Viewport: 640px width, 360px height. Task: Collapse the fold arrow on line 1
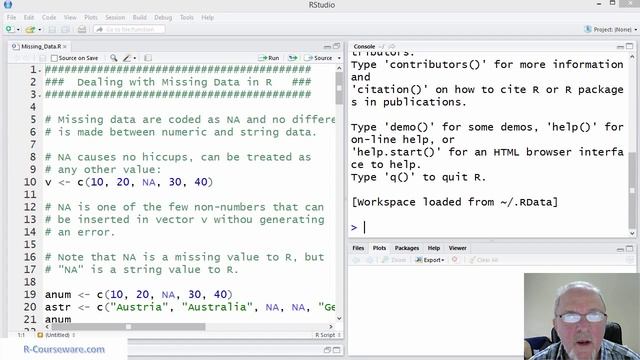point(40,71)
